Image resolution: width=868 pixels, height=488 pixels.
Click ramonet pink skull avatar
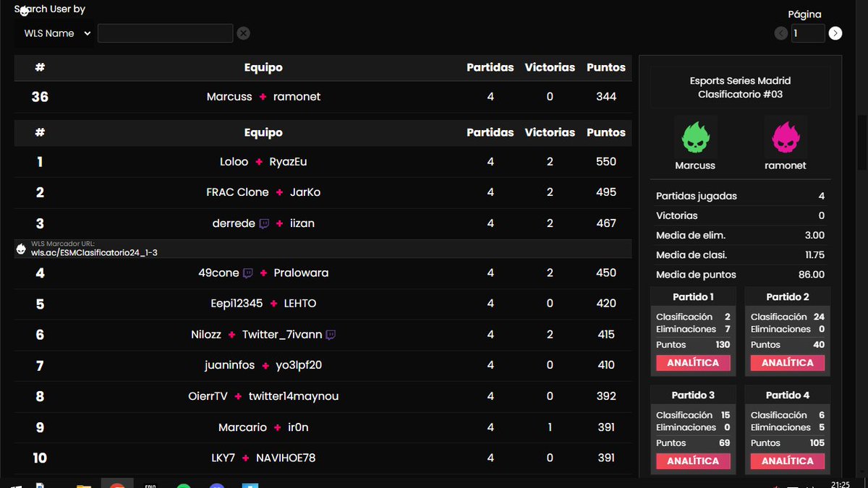pyautogui.click(x=786, y=137)
